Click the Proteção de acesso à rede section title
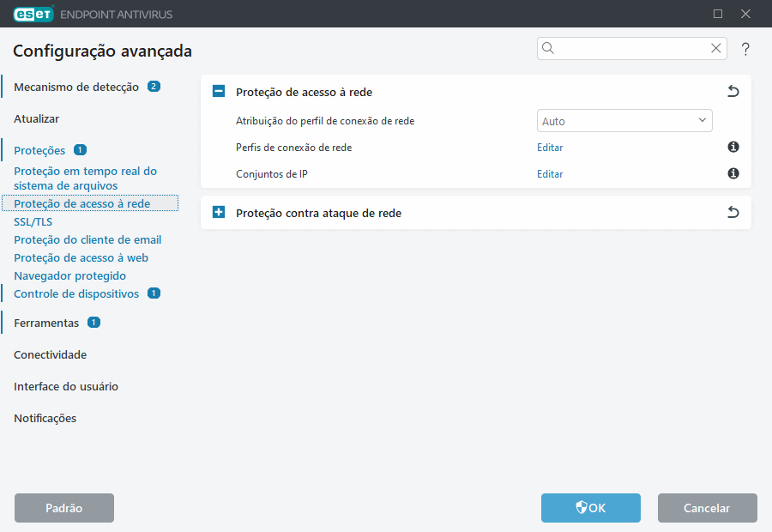 [x=304, y=92]
